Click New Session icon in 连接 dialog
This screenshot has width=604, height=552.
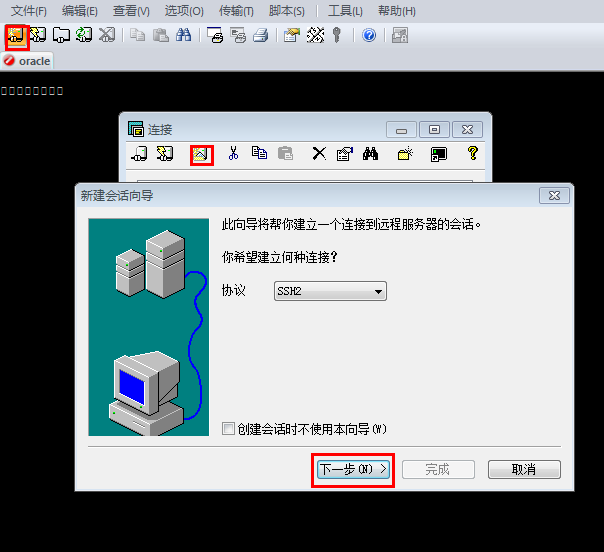(x=201, y=155)
